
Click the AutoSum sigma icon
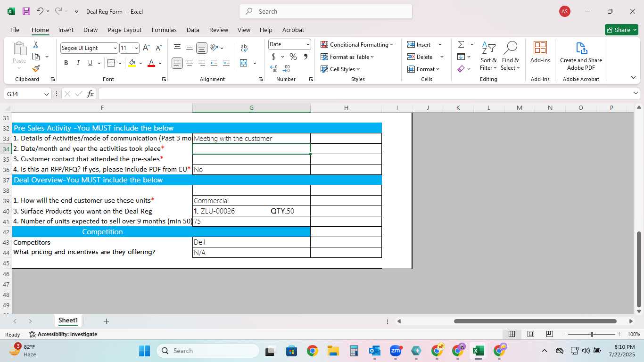click(461, 45)
